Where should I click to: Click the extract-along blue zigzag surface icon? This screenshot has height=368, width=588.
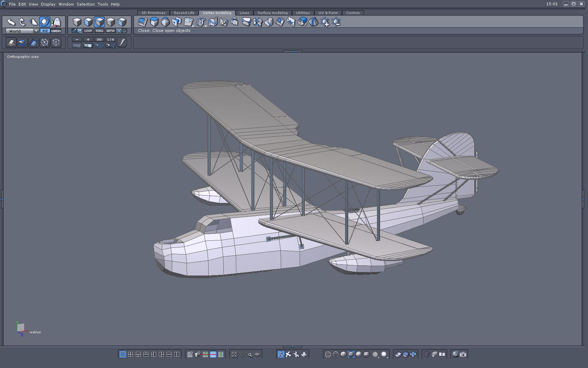pos(213,22)
